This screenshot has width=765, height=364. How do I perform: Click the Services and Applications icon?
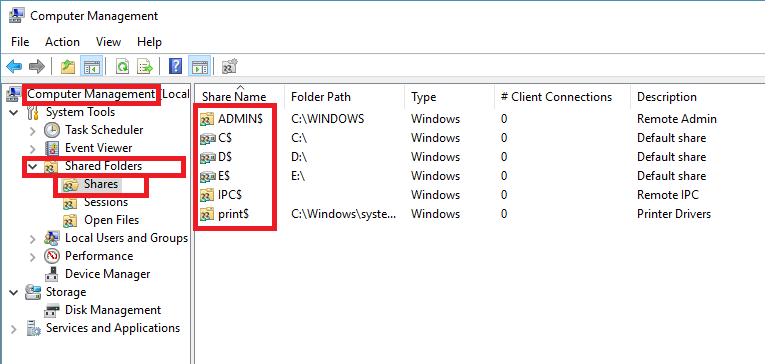tap(33, 328)
